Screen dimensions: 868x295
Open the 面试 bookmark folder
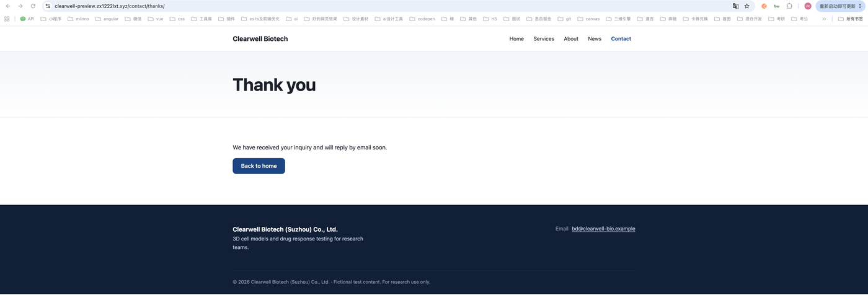[511, 19]
